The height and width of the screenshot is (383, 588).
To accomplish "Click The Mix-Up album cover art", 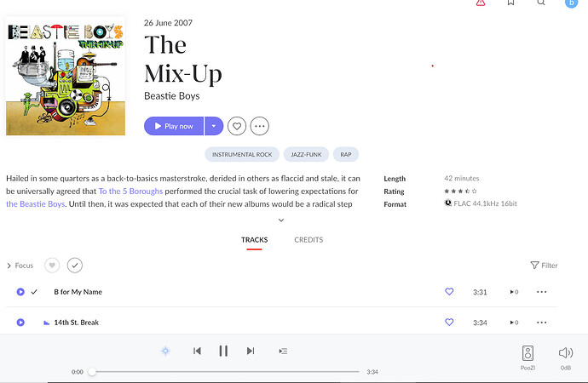I will (66, 76).
